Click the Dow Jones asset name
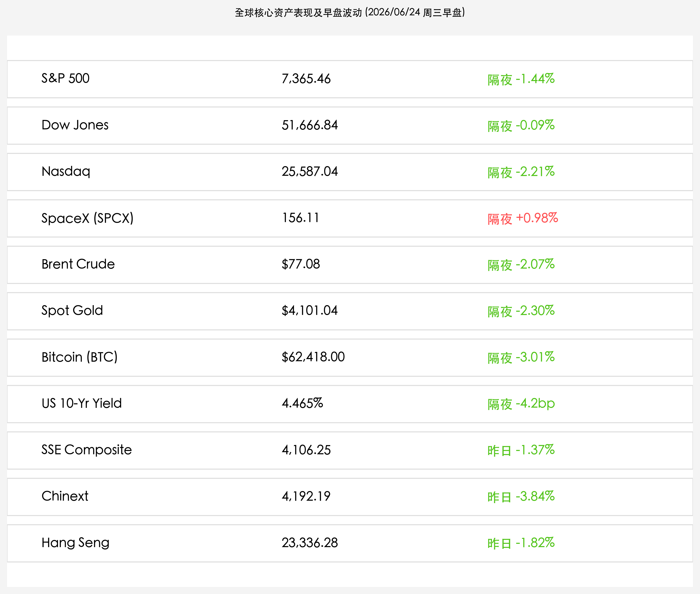700x594 pixels. tap(75, 125)
